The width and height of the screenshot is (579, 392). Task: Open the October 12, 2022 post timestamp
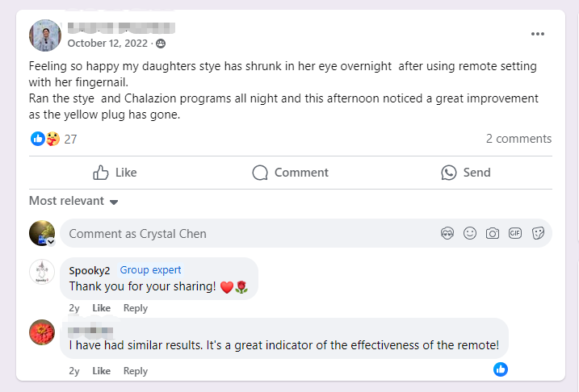pyautogui.click(x=108, y=43)
